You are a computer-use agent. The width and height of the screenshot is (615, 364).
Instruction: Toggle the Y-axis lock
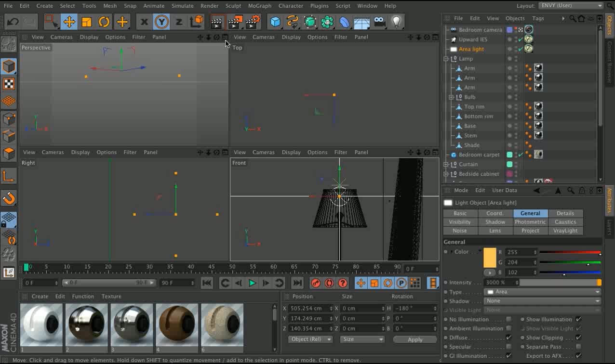click(x=161, y=22)
